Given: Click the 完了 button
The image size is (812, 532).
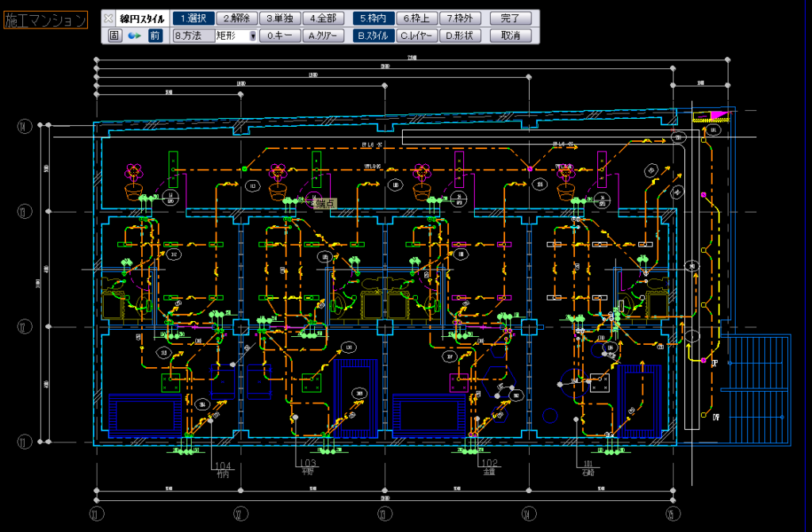Looking at the screenshot, I should coord(511,19).
